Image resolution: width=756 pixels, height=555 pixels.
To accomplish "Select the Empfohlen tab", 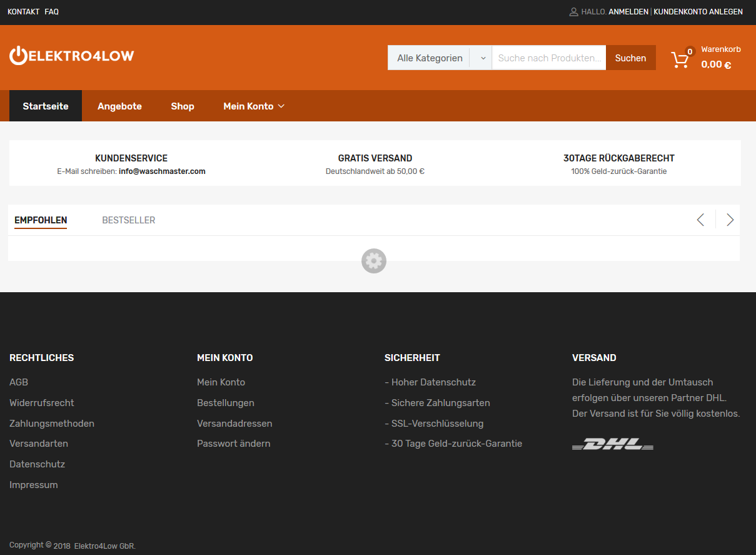I will tap(41, 220).
